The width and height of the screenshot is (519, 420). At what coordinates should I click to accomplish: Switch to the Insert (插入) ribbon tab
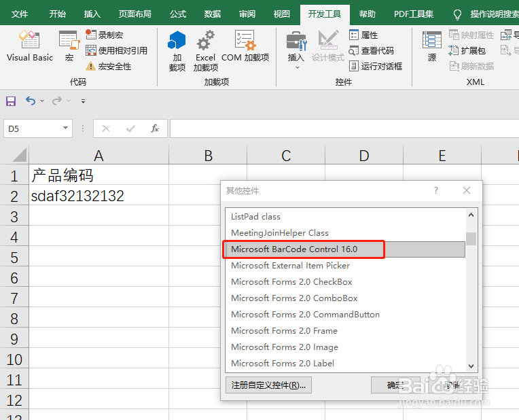tap(92, 14)
